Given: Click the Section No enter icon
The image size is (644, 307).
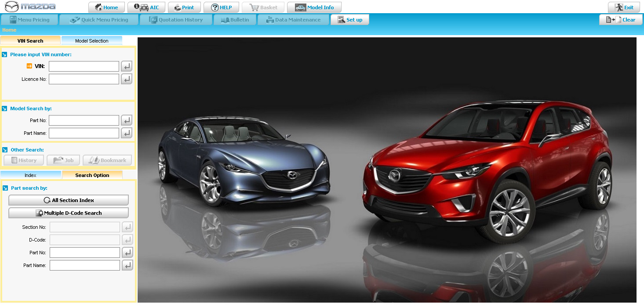Looking at the screenshot, I should (127, 227).
